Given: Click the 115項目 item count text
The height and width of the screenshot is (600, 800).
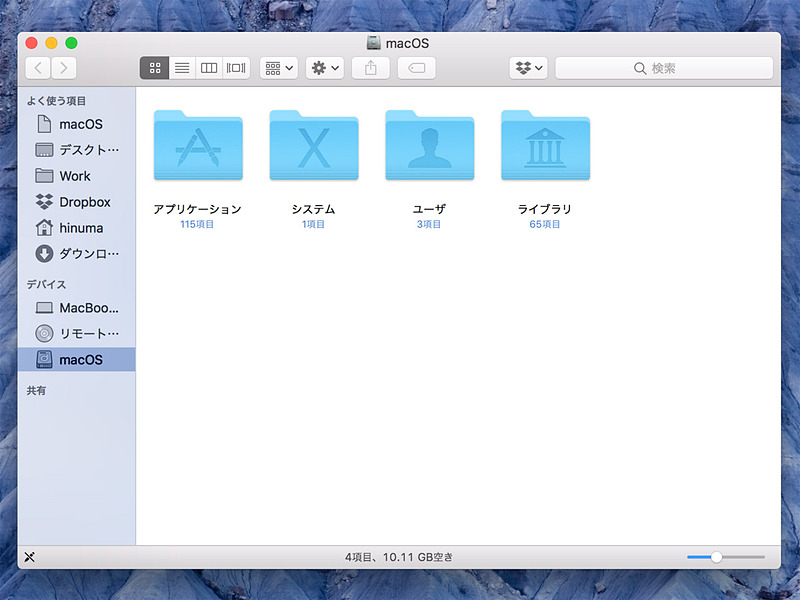Looking at the screenshot, I should 197,224.
